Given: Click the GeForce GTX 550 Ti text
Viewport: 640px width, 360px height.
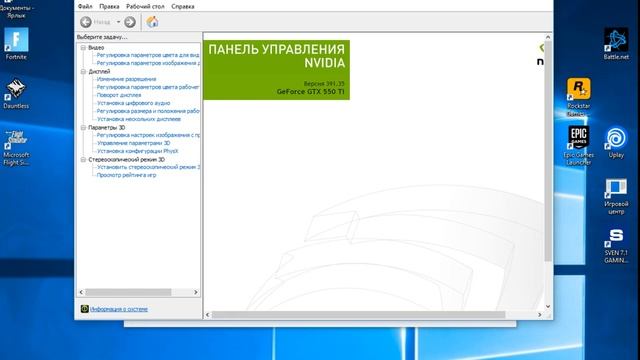Looking at the screenshot, I should pos(311,92).
